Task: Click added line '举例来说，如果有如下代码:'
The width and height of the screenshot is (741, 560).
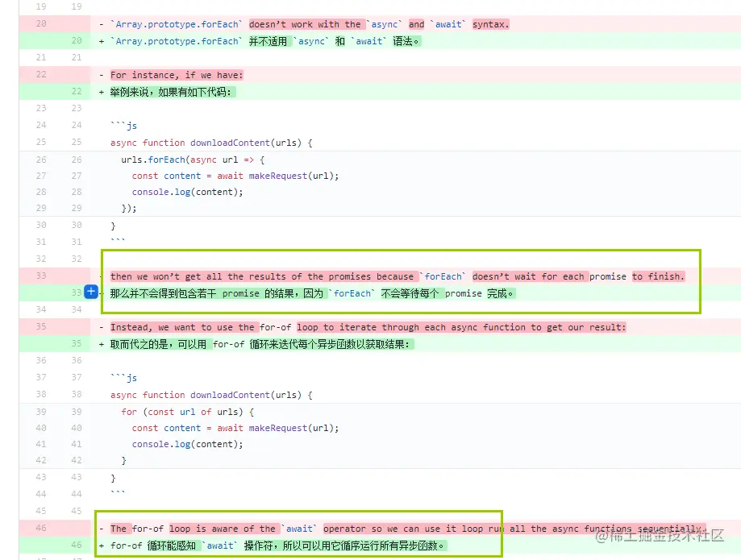Action: point(172,92)
